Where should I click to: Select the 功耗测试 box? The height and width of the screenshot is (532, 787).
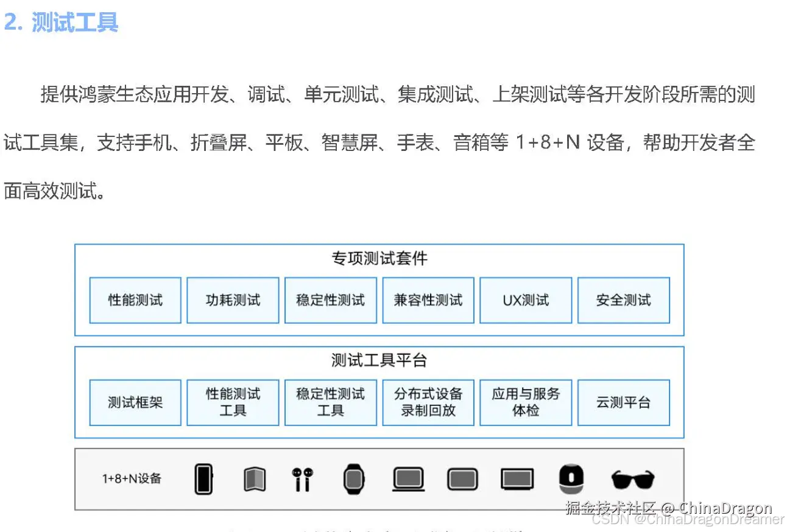pos(233,300)
